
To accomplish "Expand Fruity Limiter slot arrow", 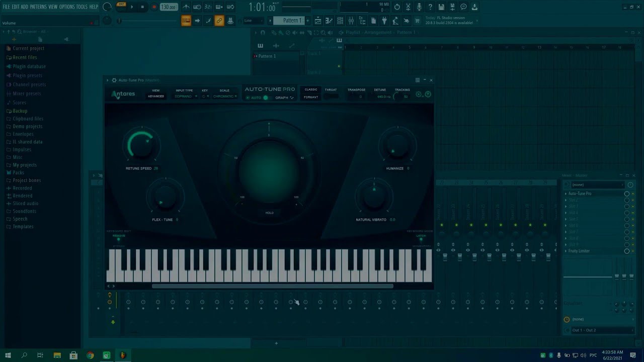I will [566, 251].
